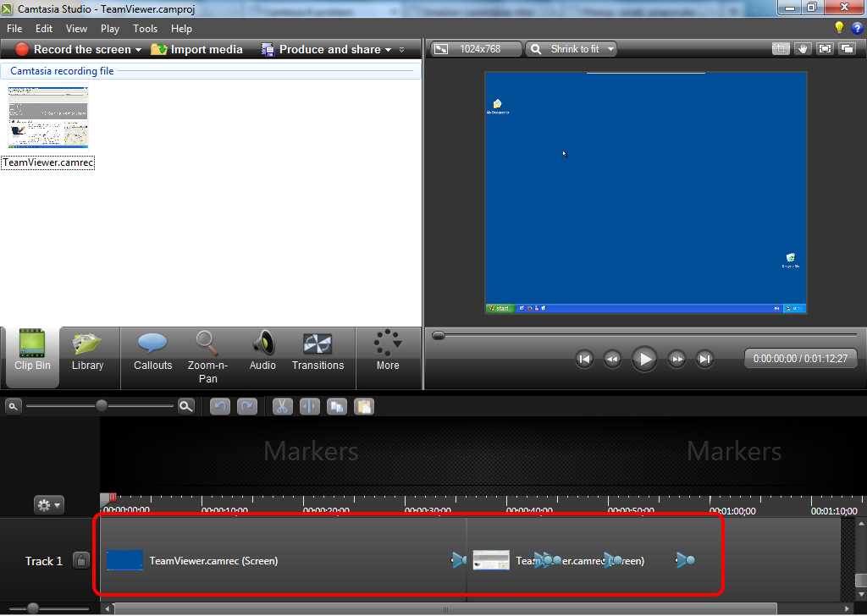Viewport: 867px width, 616px height.
Task: Open the Help menu
Action: pos(181,29)
